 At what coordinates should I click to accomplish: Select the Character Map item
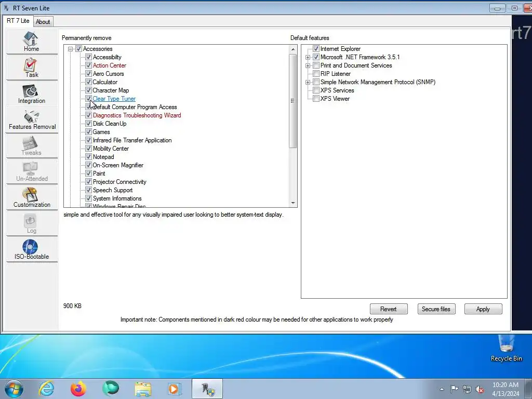point(111,90)
